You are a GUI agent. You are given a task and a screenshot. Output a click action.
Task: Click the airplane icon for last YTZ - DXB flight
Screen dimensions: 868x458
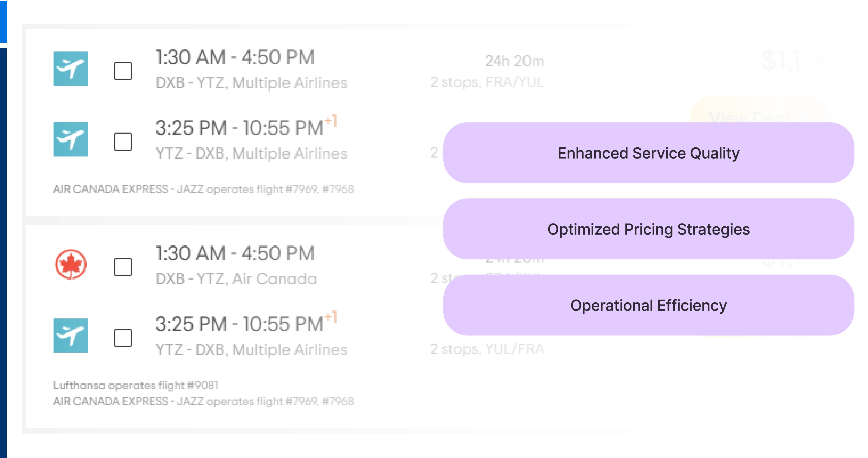[70, 335]
